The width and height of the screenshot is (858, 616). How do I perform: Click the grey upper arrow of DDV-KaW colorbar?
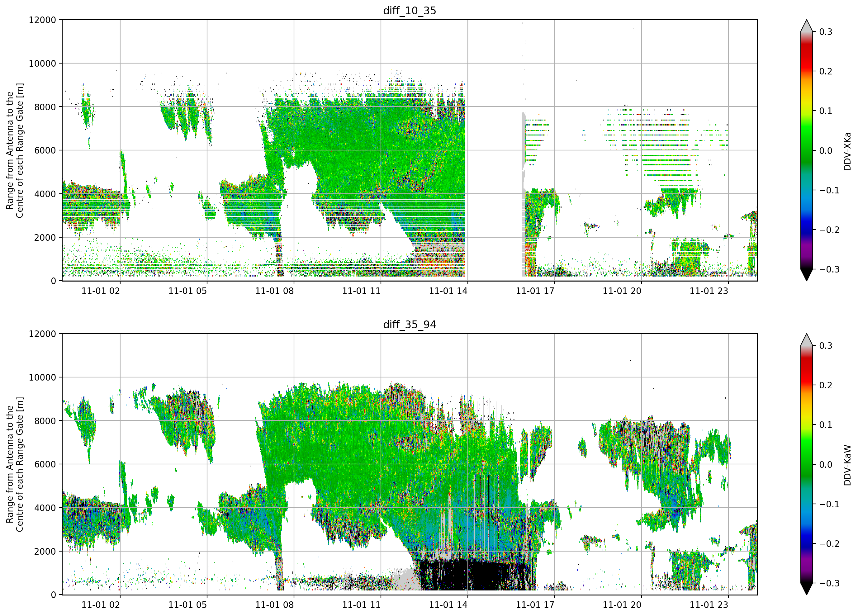click(807, 340)
